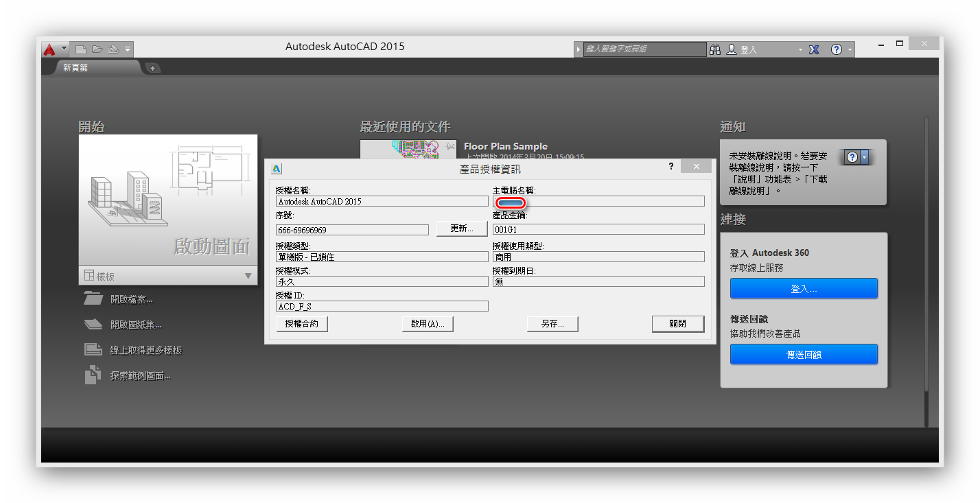Add a new tab with the plus button
The height and width of the screenshot is (503, 980).
click(x=152, y=68)
